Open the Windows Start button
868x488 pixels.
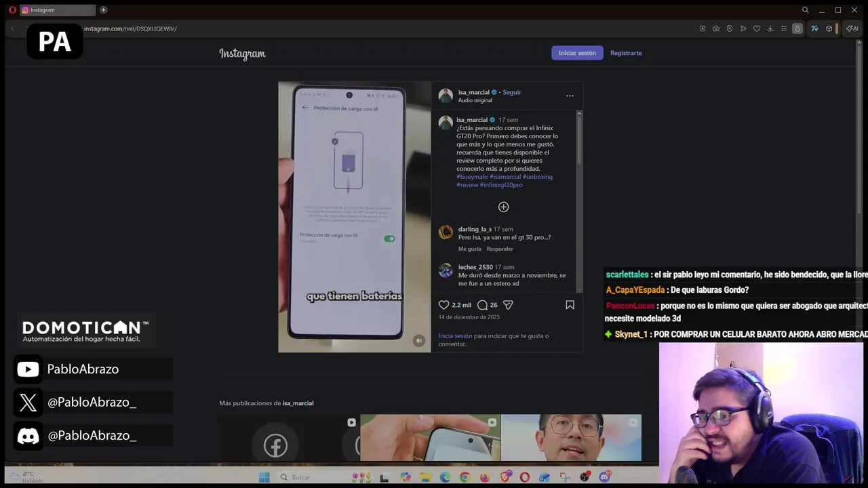[x=264, y=477]
